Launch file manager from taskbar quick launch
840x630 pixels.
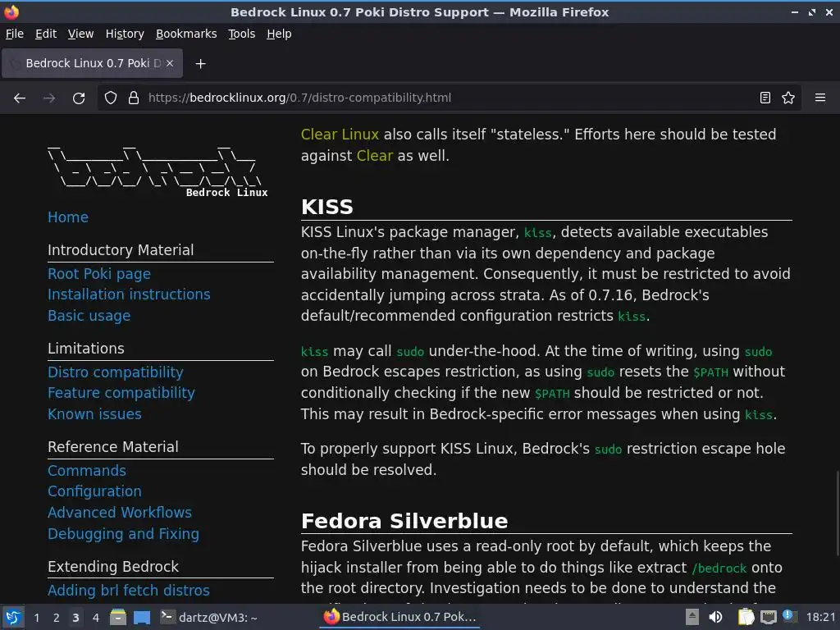(118, 617)
